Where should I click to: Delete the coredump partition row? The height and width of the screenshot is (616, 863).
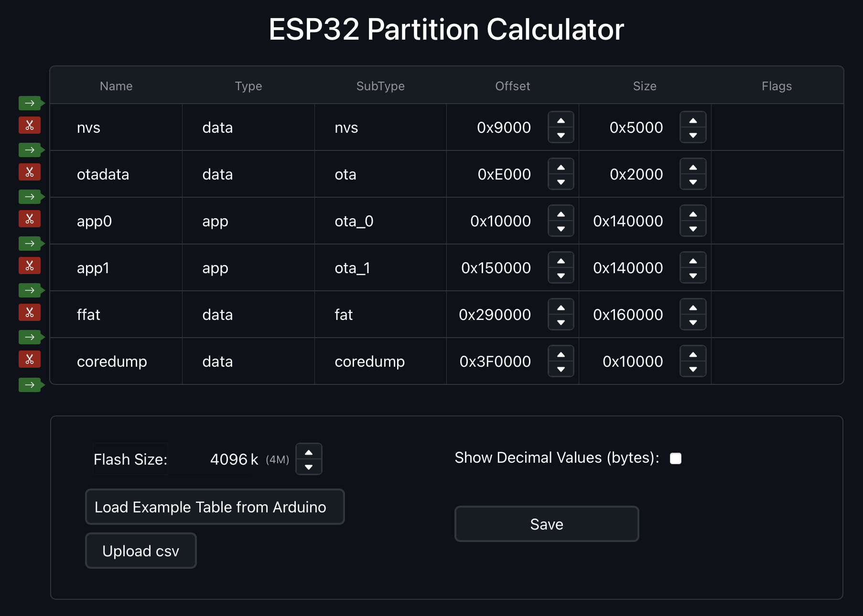(x=30, y=360)
